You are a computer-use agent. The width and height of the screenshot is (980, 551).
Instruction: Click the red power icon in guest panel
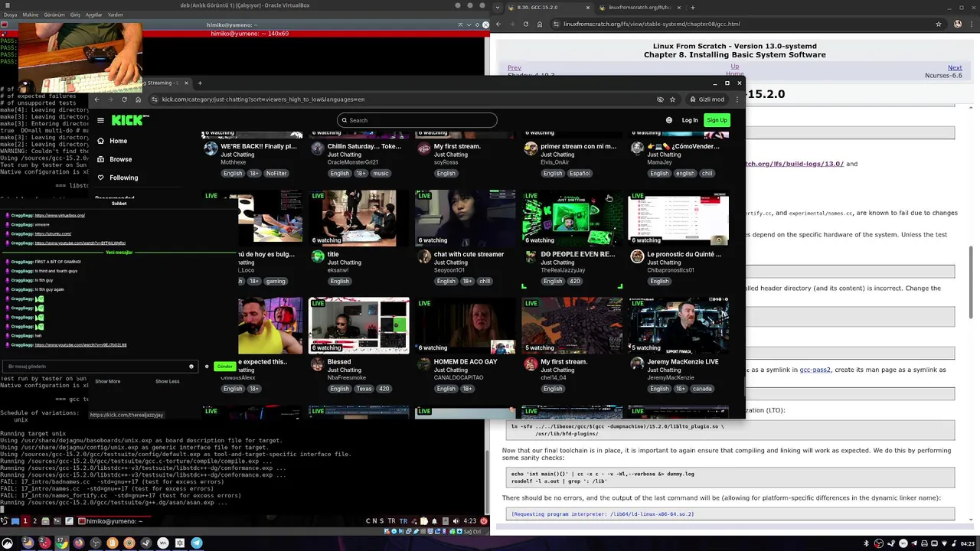click(483, 521)
